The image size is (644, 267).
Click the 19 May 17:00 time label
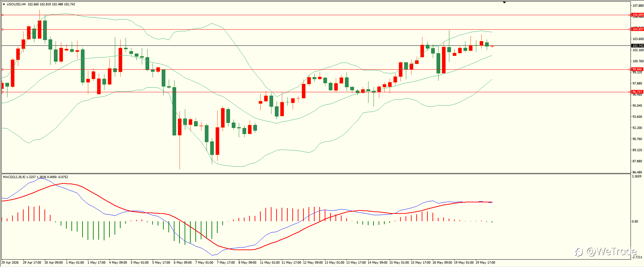[485, 263]
